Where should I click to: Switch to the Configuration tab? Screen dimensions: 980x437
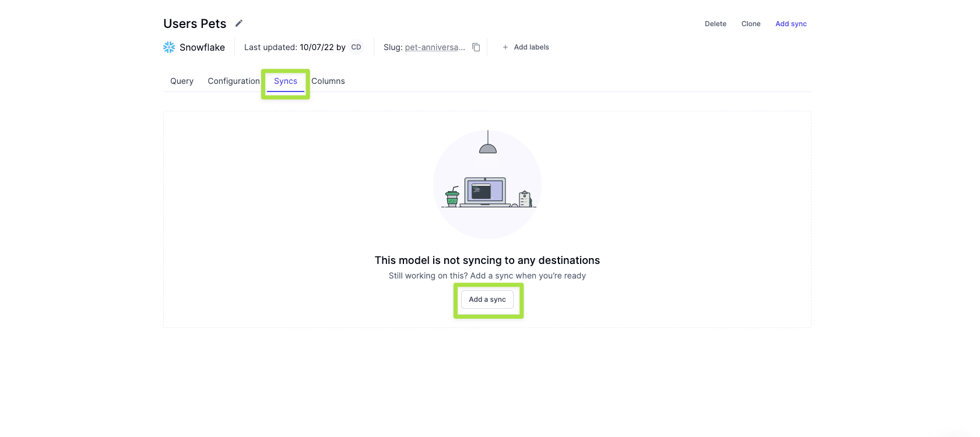pyautogui.click(x=233, y=81)
